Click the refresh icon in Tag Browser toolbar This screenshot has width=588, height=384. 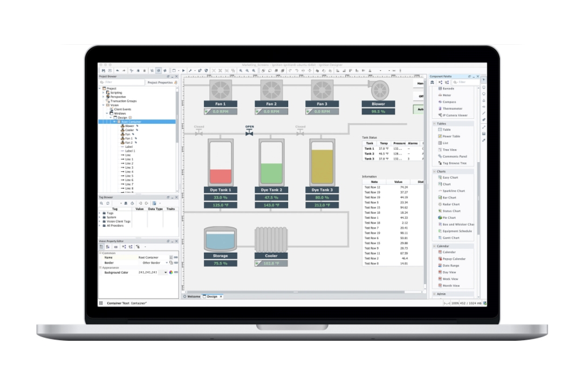point(107,203)
